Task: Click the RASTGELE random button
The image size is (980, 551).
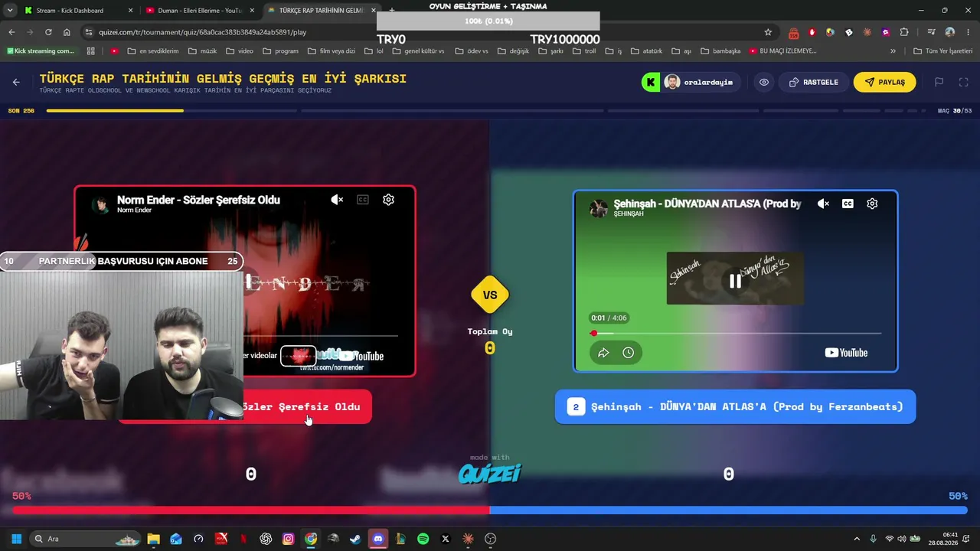Action: point(813,82)
